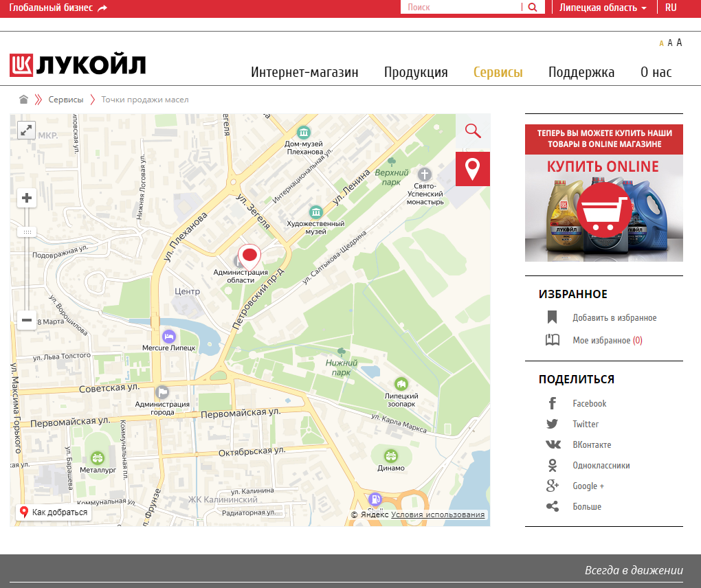This screenshot has height=588, width=701.
Task: Click the red location pin panel button
Action: tap(473, 169)
